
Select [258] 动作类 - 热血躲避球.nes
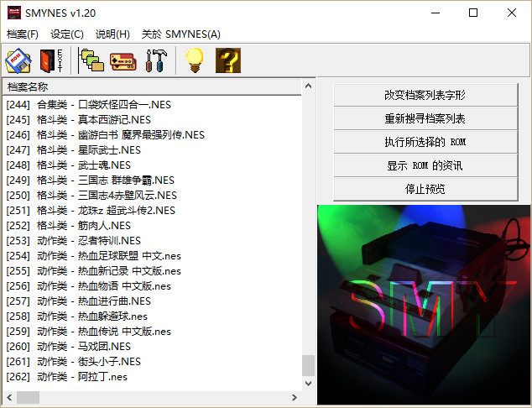[x=76, y=316]
